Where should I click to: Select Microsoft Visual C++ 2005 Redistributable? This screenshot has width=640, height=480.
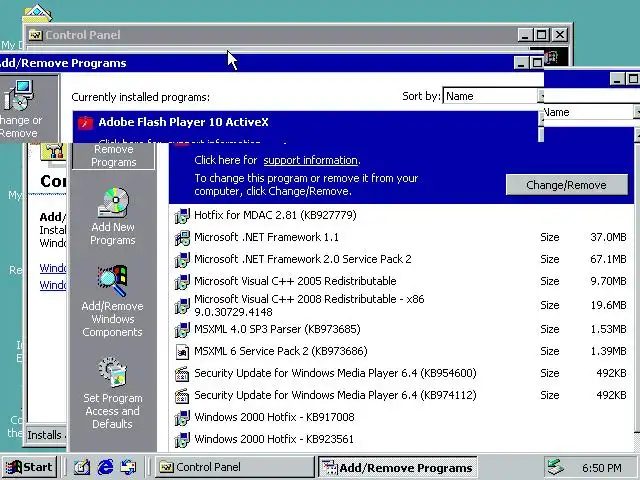pos(402,281)
